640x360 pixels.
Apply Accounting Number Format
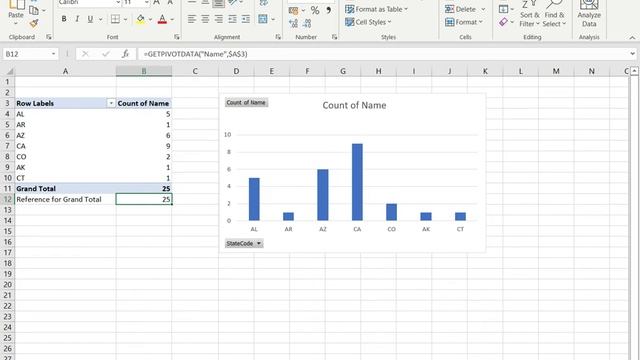[x=293, y=11]
